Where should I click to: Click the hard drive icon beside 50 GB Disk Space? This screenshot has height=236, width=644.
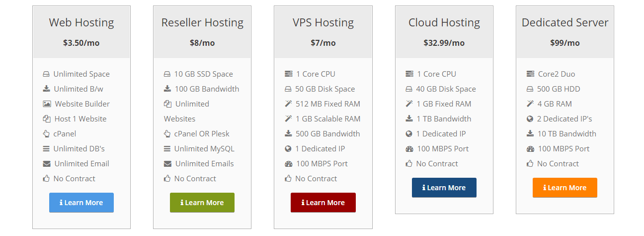pyautogui.click(x=288, y=89)
